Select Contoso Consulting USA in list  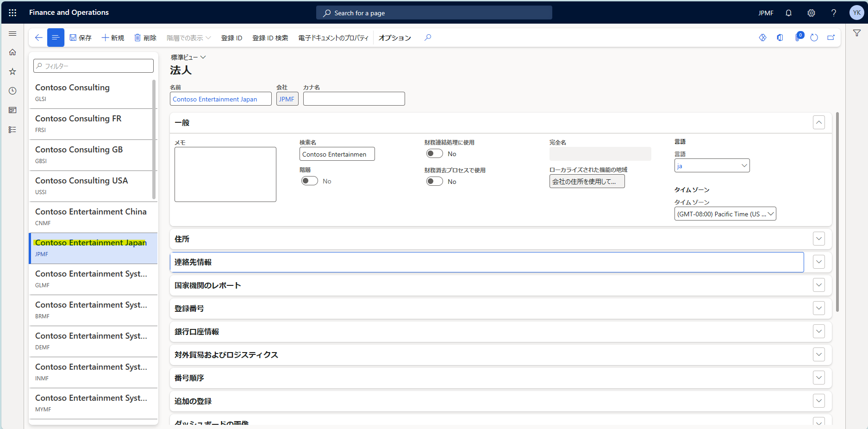tap(91, 186)
